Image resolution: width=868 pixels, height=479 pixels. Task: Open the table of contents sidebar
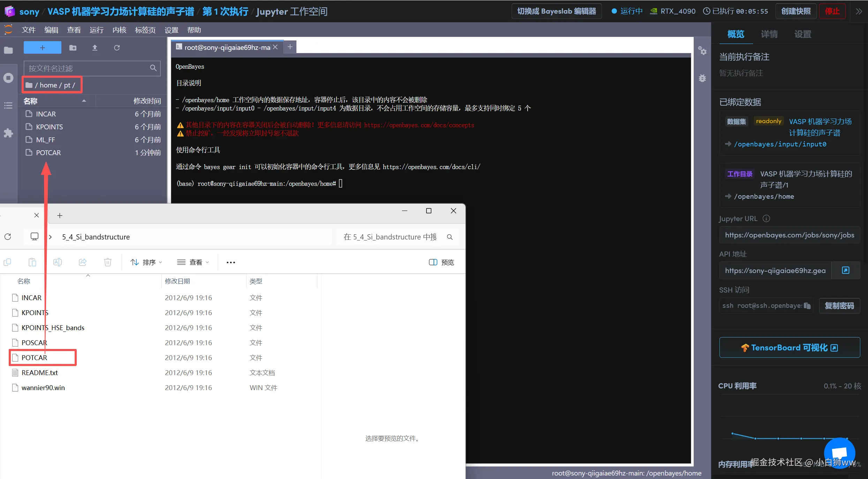point(8,105)
